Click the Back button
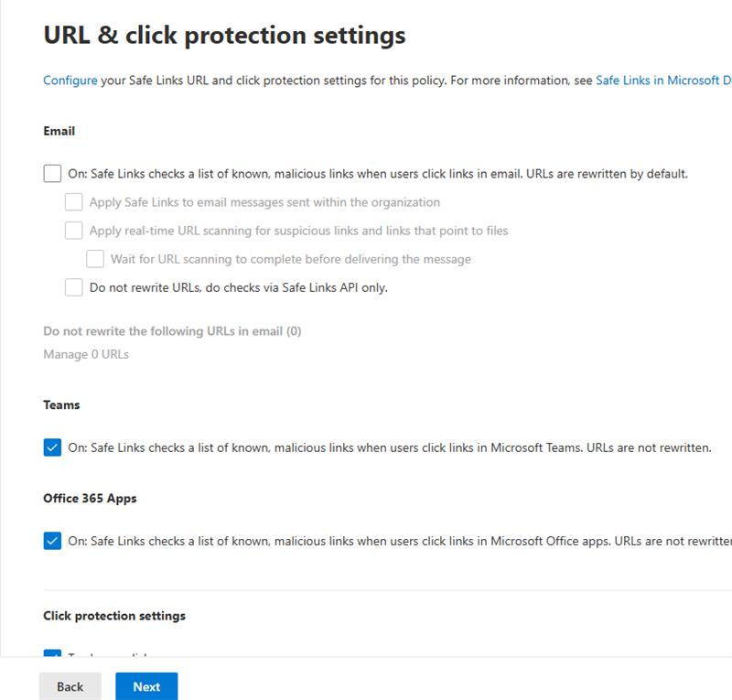The height and width of the screenshot is (700, 732). coord(70,686)
